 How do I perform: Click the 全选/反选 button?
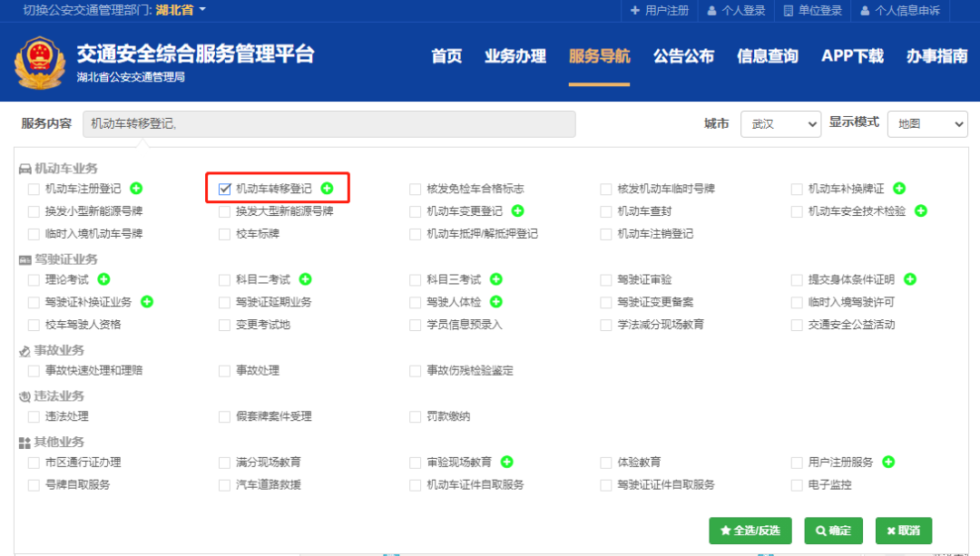pos(750,531)
